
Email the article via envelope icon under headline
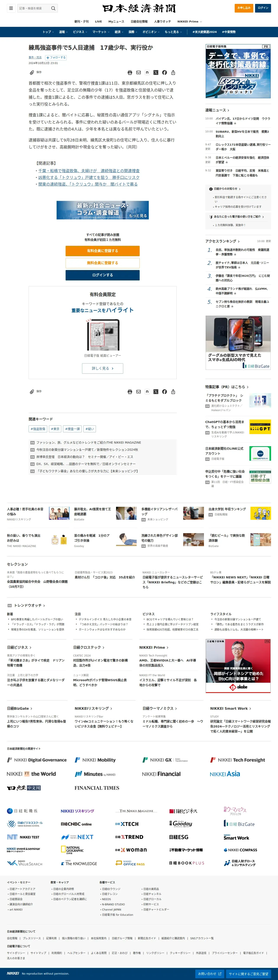tap(139, 73)
